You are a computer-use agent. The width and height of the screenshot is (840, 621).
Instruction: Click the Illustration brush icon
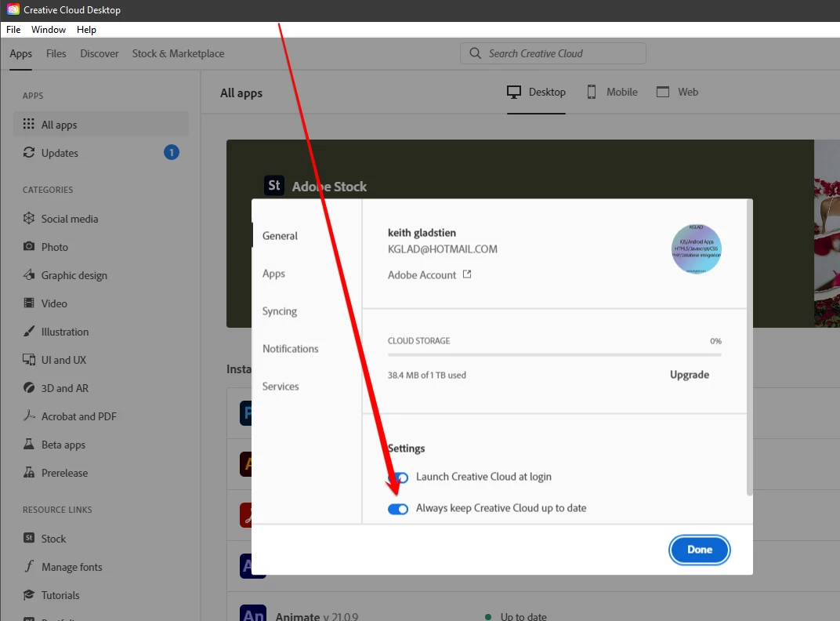click(29, 331)
